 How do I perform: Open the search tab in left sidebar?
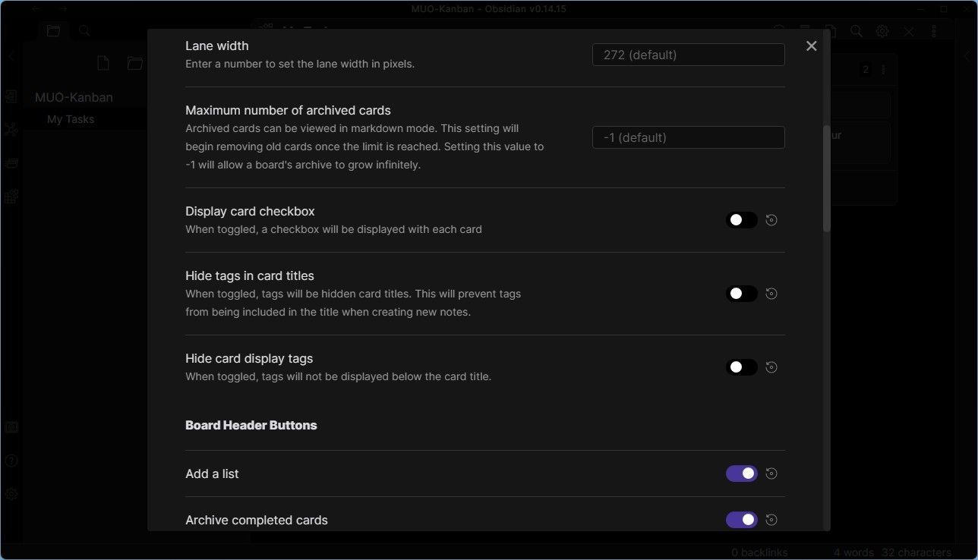pos(85,31)
